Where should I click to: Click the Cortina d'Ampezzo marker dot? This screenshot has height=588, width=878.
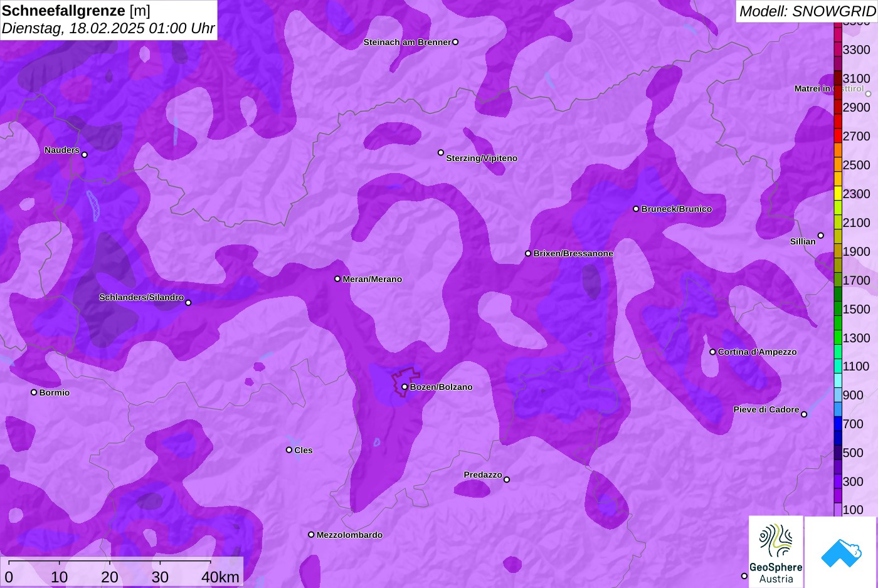click(712, 352)
